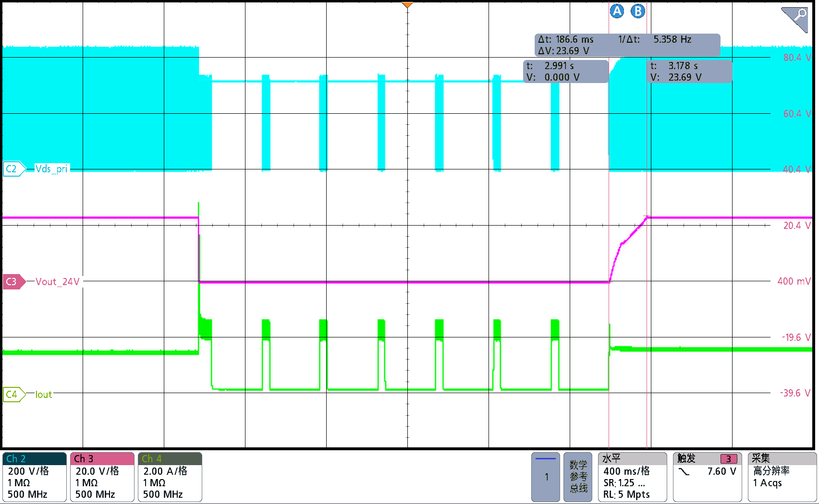Viewport: 819px width, 504px height.
Task: Click the channel 1 add button
Action: coord(546,477)
